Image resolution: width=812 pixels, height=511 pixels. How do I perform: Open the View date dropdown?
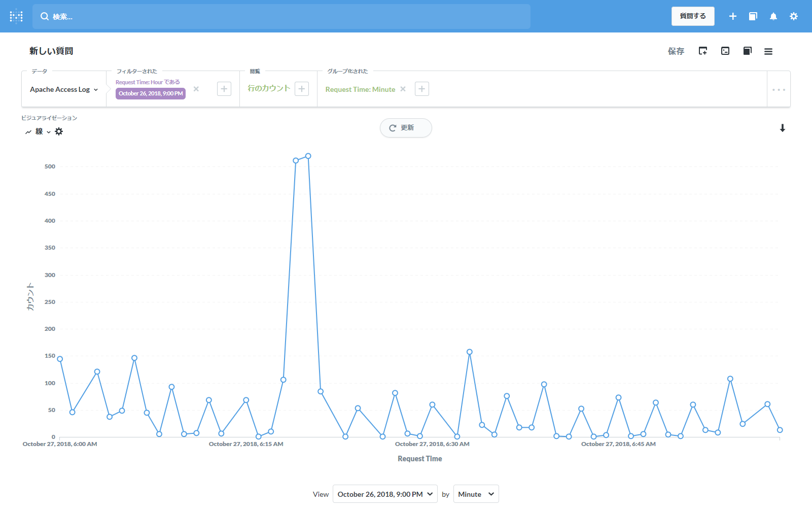pyautogui.click(x=385, y=494)
